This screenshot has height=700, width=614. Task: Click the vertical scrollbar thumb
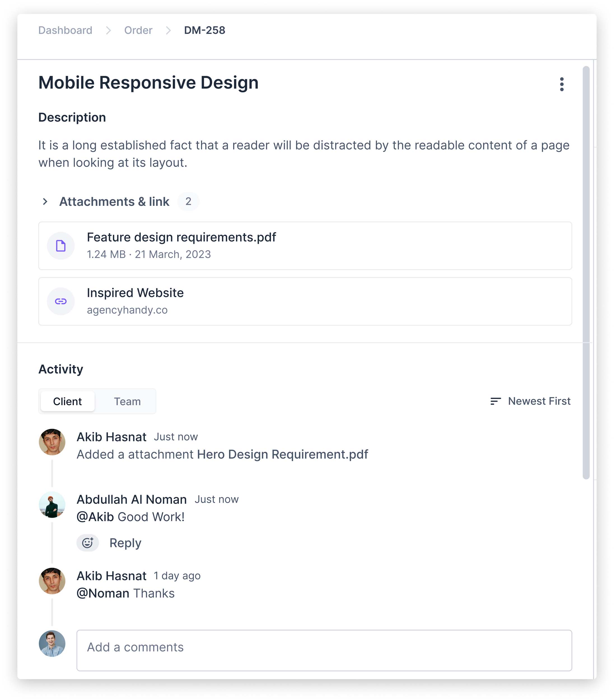tap(586, 272)
